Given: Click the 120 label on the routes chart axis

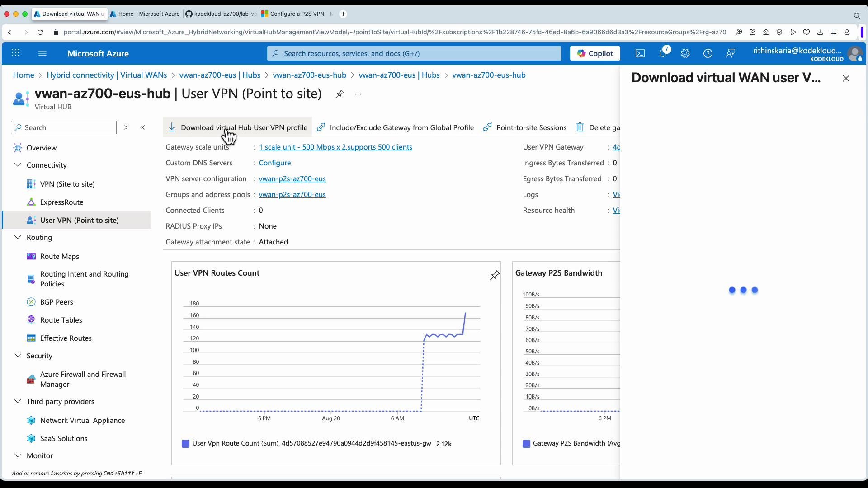Looking at the screenshot, I should coord(194,338).
